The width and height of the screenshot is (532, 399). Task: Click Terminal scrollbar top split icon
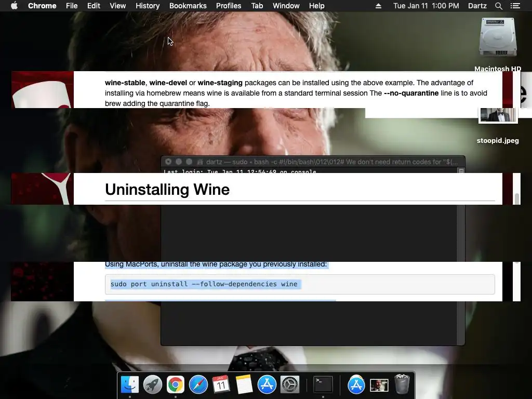(x=461, y=170)
